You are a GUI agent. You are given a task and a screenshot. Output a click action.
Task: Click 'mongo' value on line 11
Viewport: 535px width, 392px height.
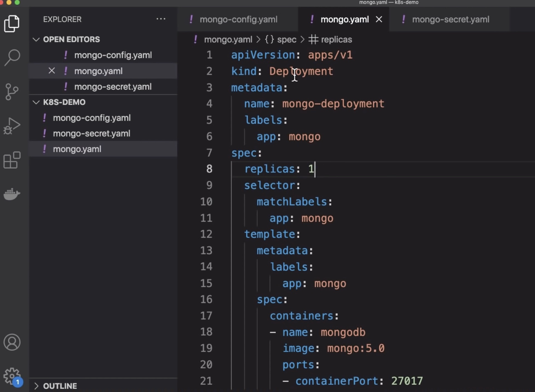click(x=317, y=219)
